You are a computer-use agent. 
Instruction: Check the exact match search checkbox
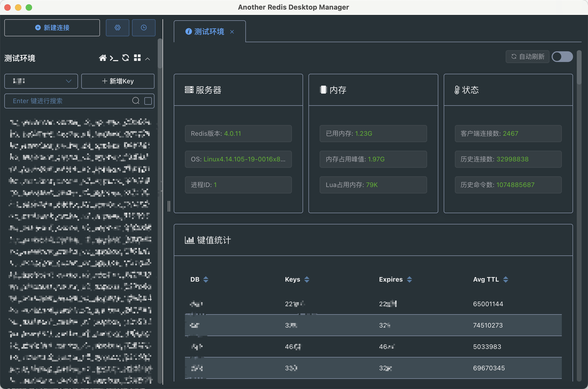148,101
